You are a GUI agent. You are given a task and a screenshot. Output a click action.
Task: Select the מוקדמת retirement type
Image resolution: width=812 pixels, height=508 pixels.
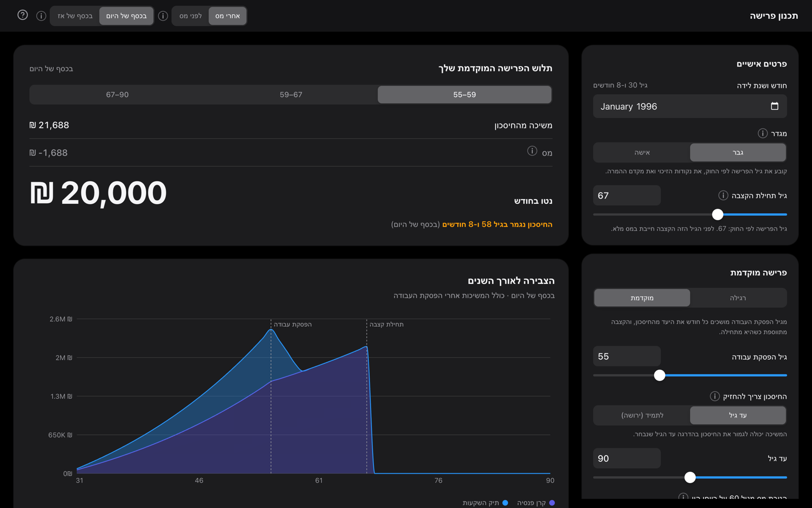(642, 298)
